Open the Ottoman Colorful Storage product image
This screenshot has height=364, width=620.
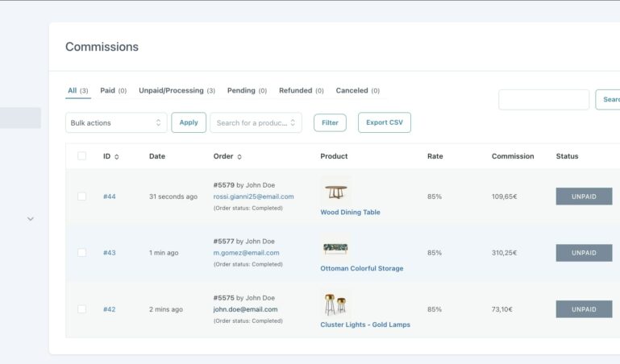click(x=335, y=248)
